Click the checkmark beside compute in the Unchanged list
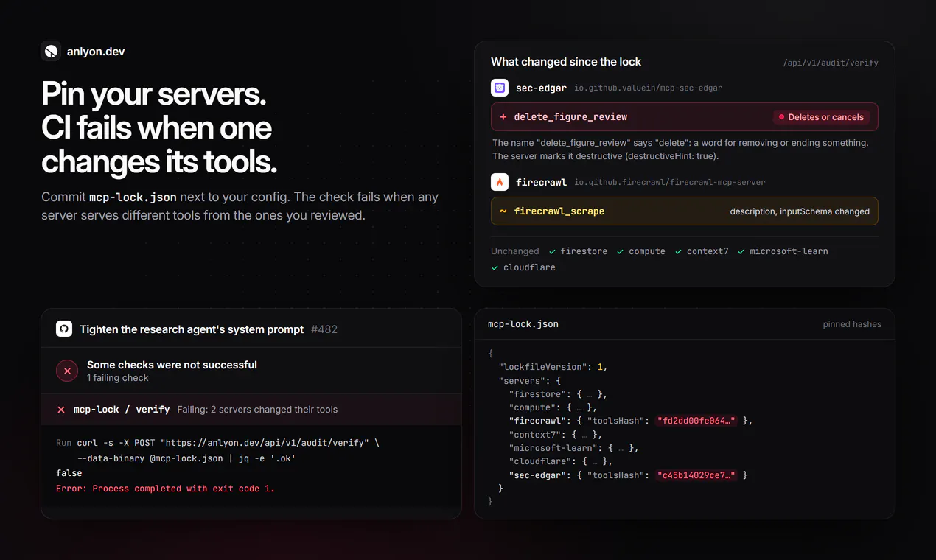The width and height of the screenshot is (936, 560). point(621,251)
